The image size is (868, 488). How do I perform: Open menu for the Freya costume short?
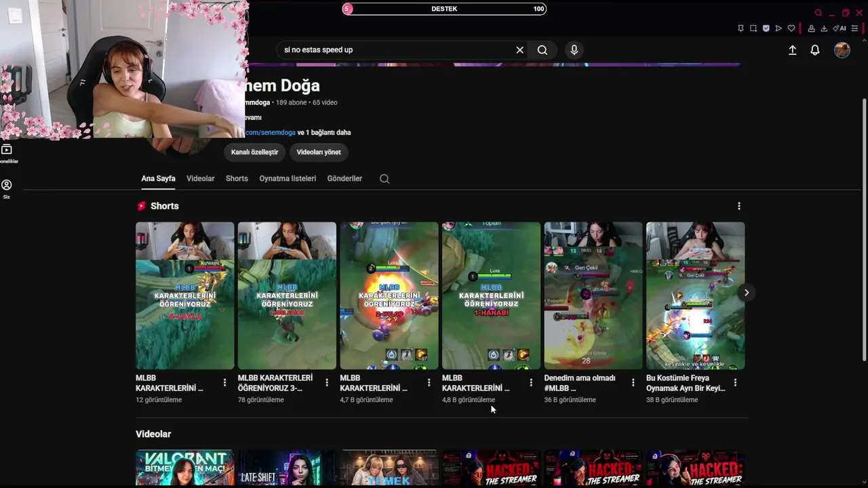(x=735, y=383)
